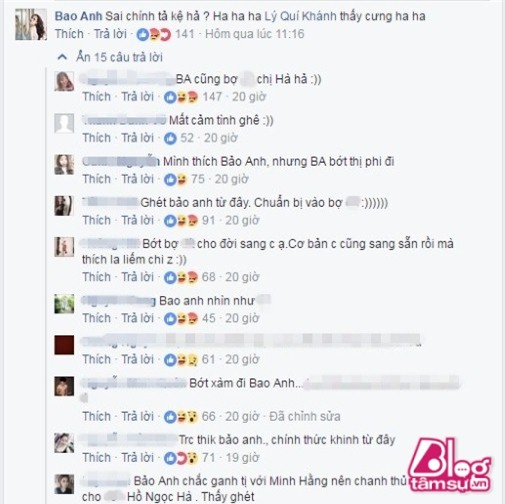This screenshot has height=504, width=505.
Task: Open the 'Hôm qua lúc 11:16' timestamp
Action: point(255,34)
